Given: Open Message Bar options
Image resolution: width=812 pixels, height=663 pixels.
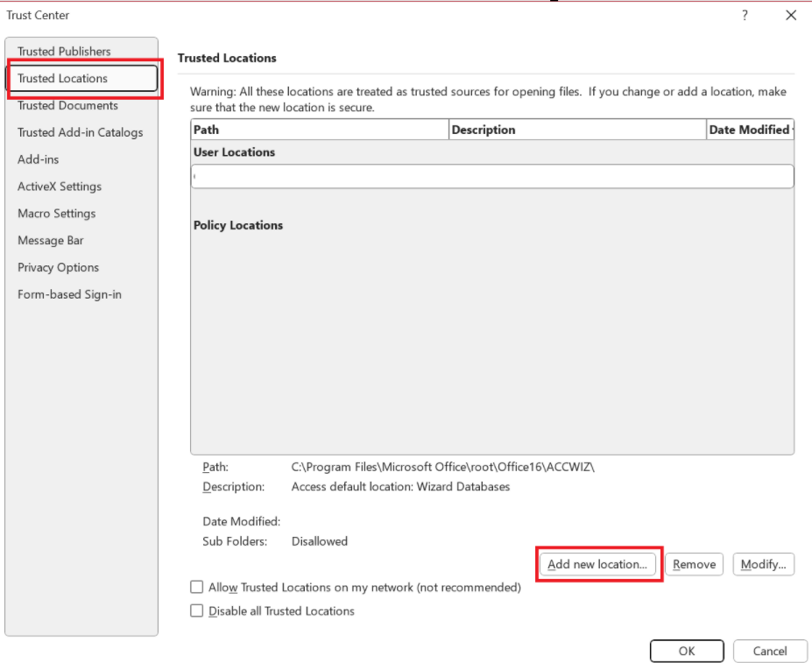Looking at the screenshot, I should pos(51,240).
